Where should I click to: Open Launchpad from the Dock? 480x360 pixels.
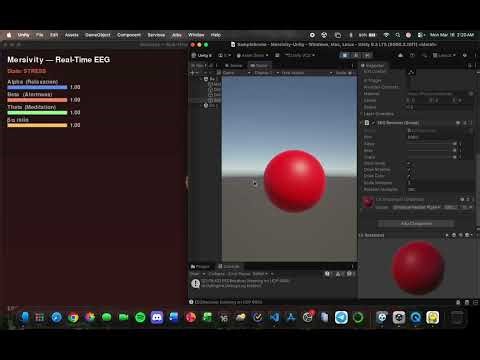(x=40, y=317)
